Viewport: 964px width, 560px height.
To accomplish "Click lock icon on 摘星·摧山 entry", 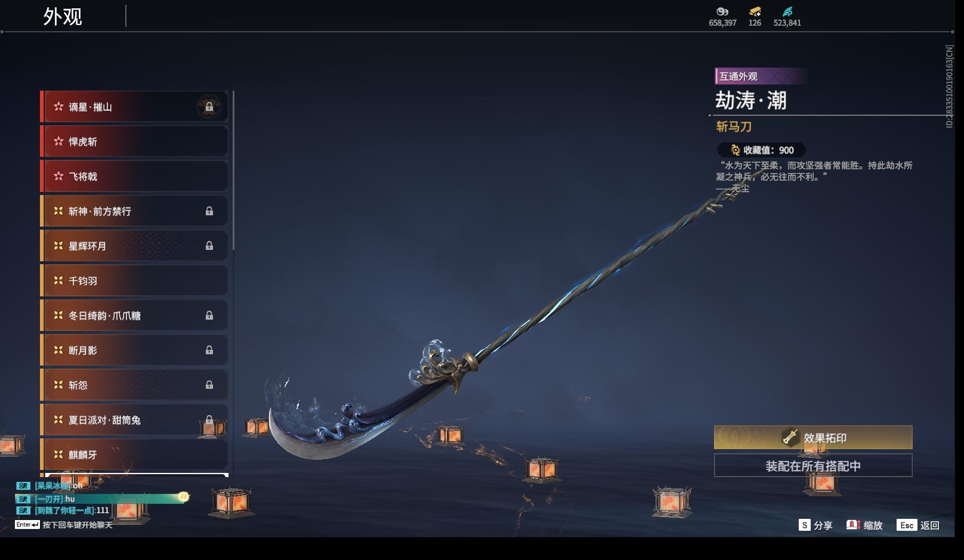I will pos(209,107).
